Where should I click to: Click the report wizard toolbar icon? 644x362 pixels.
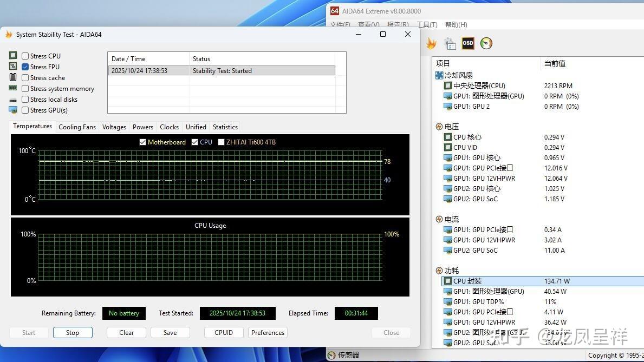click(x=450, y=43)
